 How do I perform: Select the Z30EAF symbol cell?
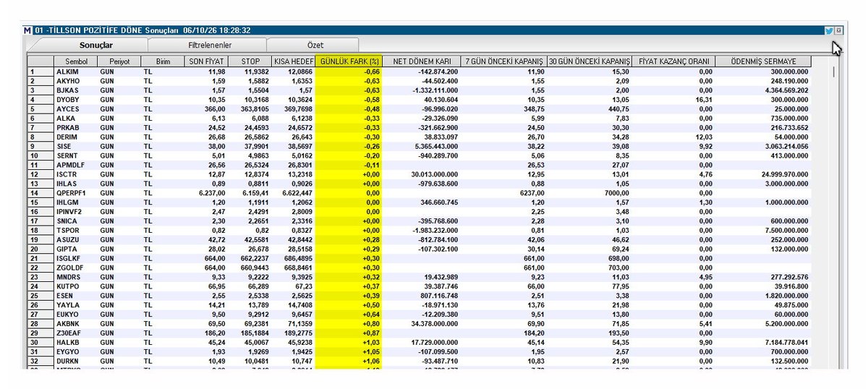(x=76, y=334)
